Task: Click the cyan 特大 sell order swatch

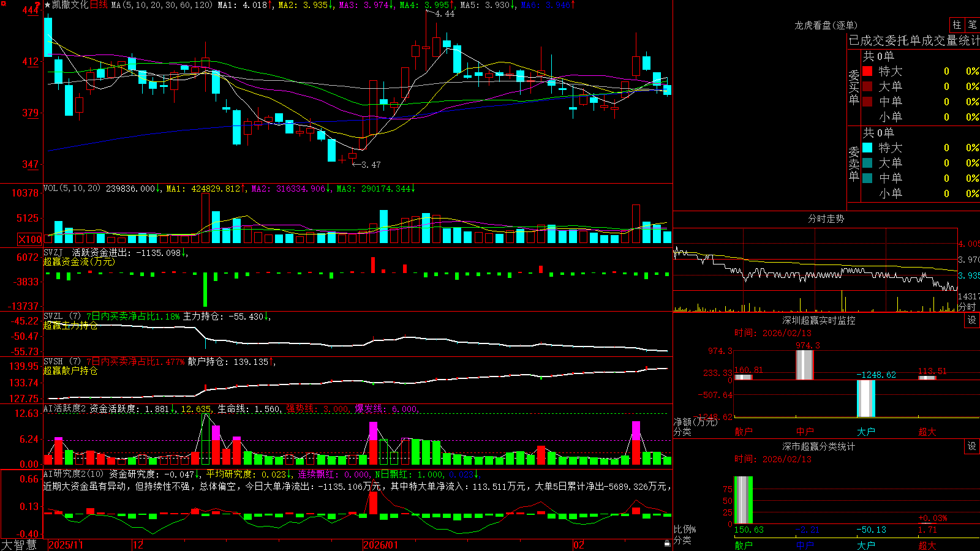Action: pos(867,148)
